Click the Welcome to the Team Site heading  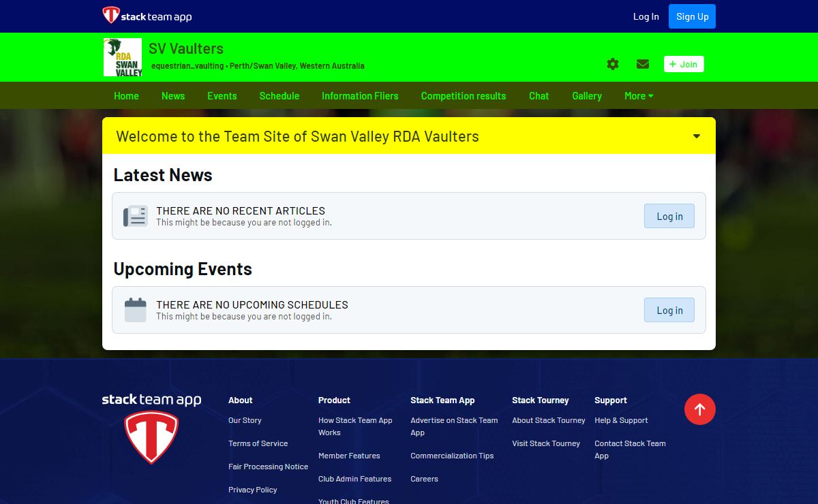297,136
